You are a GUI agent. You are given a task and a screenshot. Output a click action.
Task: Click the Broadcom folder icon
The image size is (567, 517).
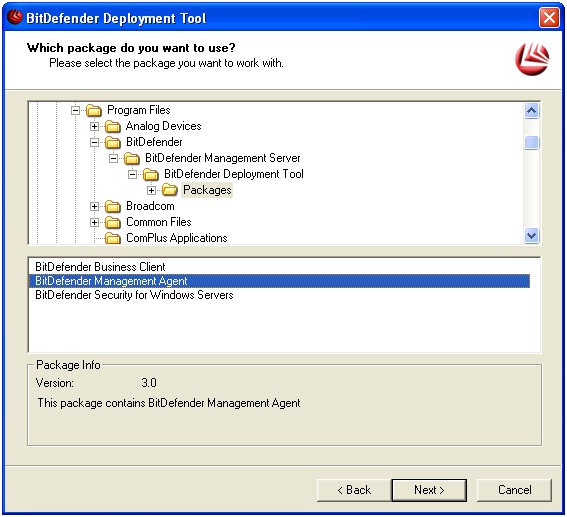click(x=113, y=206)
